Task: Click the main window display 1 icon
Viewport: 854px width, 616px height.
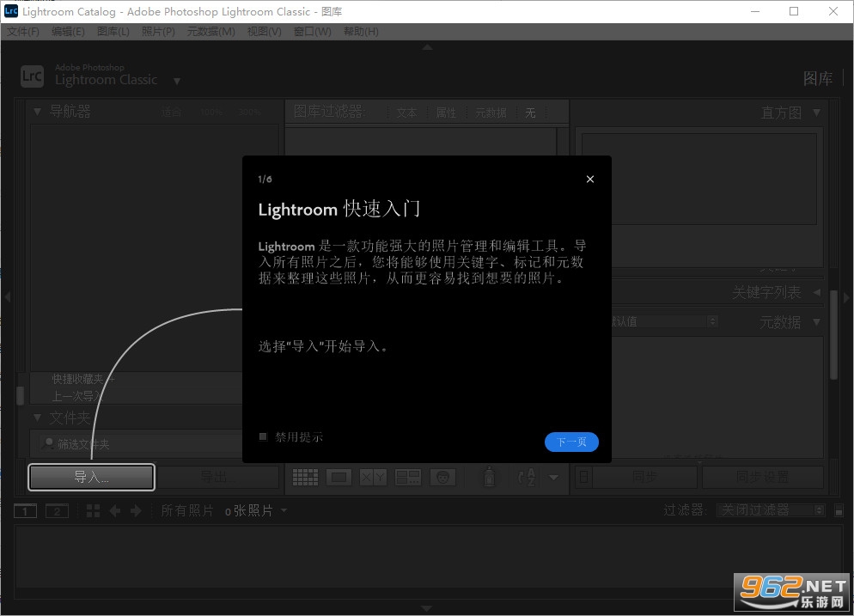Action: (x=25, y=511)
